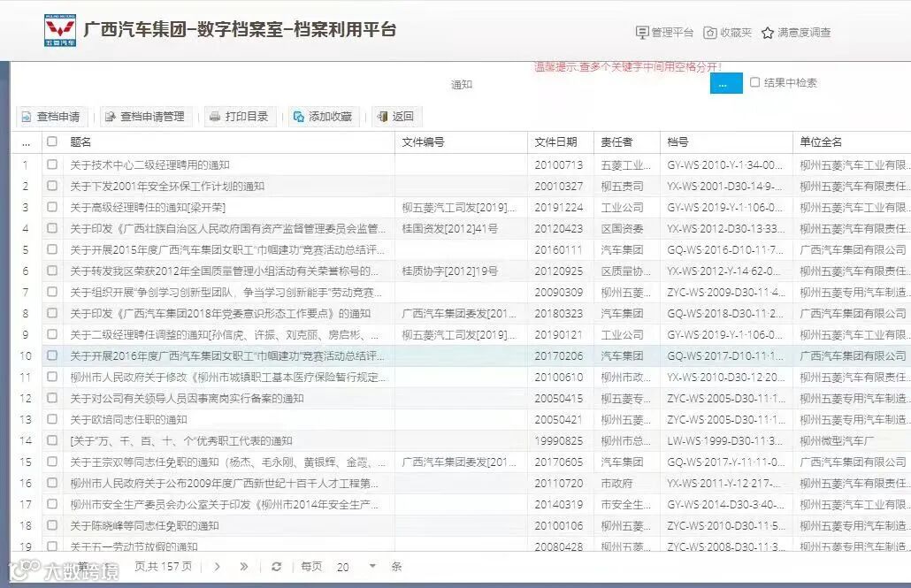Click the Wuling Motors logo
The width and height of the screenshot is (911, 588).
point(60,30)
